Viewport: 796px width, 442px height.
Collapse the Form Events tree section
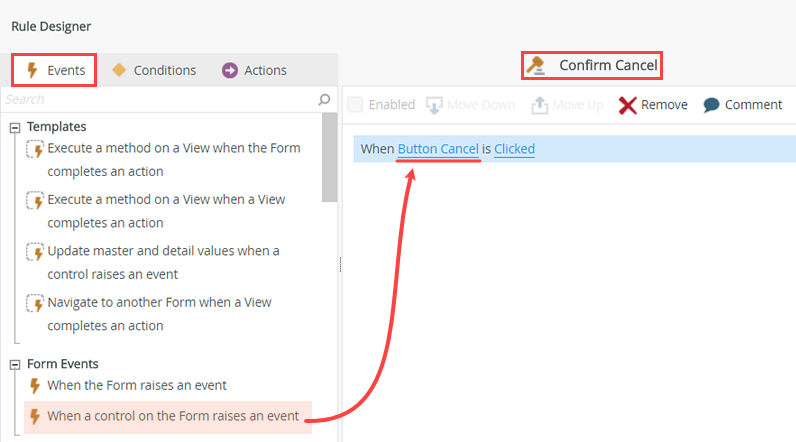pos(15,365)
